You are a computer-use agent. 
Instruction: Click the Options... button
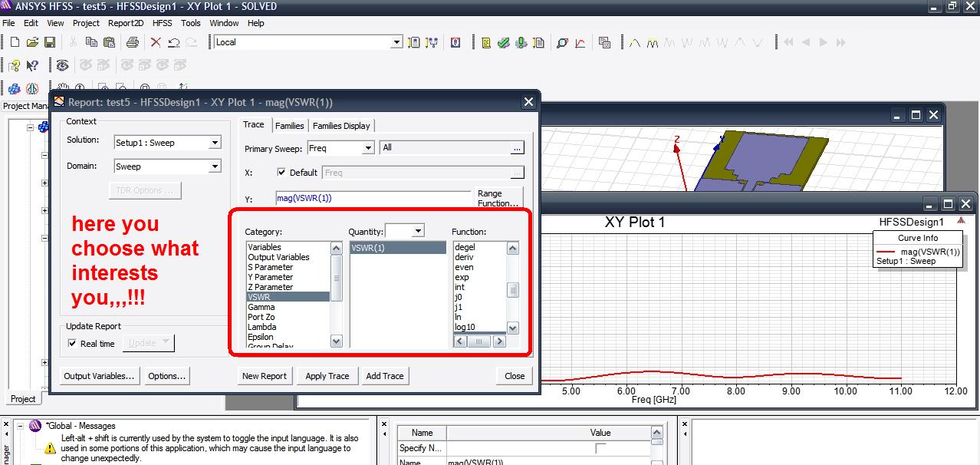pyautogui.click(x=166, y=376)
